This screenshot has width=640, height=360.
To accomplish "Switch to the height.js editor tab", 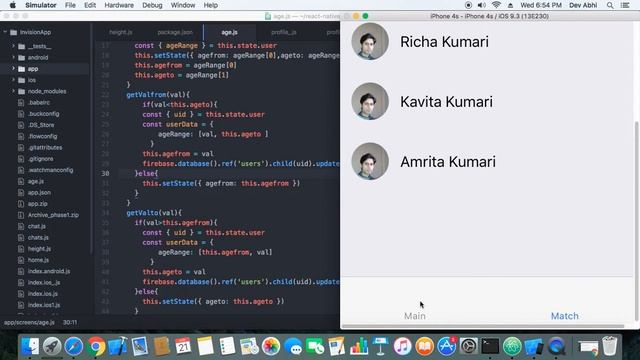I will click(x=121, y=32).
